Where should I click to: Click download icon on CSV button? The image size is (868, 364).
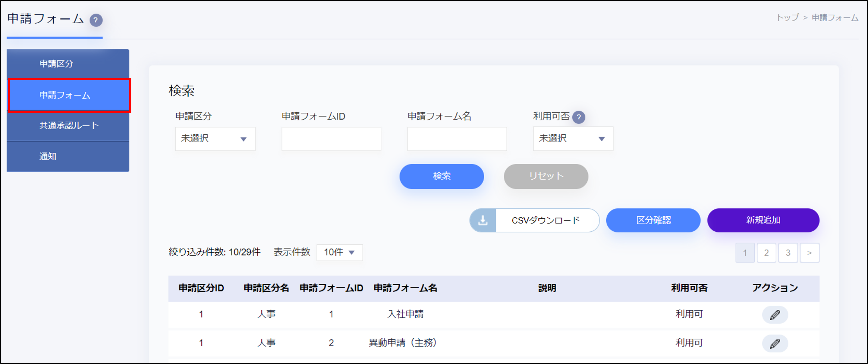pos(483,221)
